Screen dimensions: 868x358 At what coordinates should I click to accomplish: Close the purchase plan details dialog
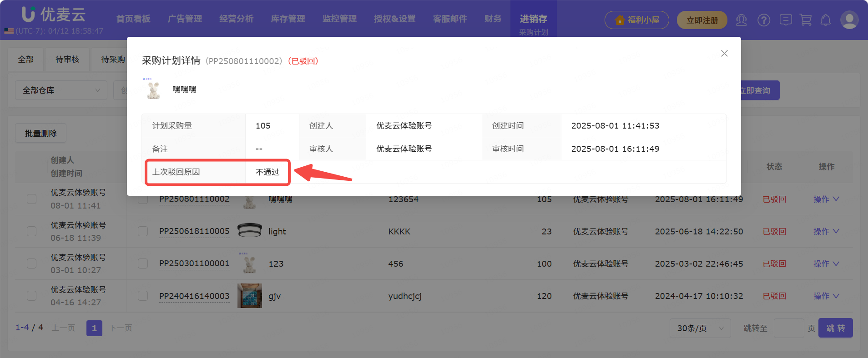[x=724, y=54]
